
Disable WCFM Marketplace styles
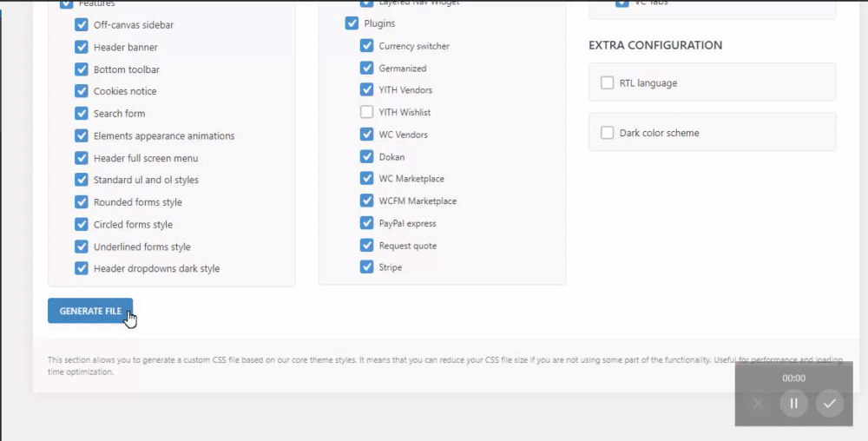pyautogui.click(x=366, y=201)
